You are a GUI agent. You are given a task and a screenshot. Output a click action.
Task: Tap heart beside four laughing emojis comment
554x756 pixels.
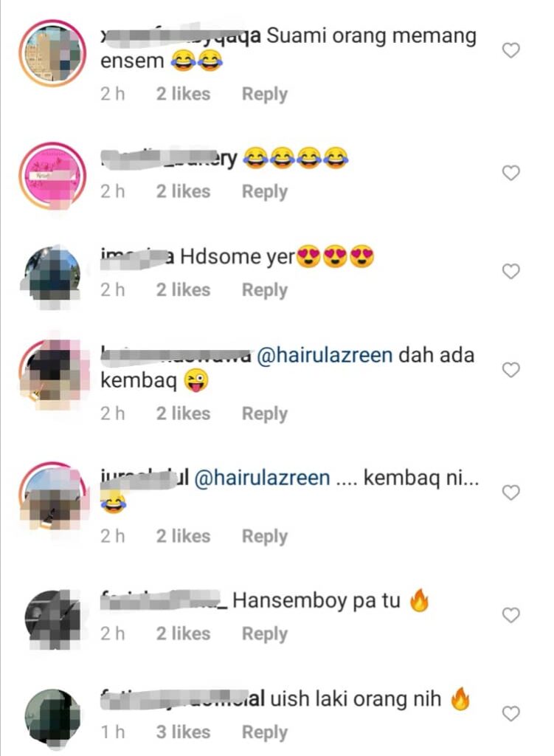(x=510, y=173)
